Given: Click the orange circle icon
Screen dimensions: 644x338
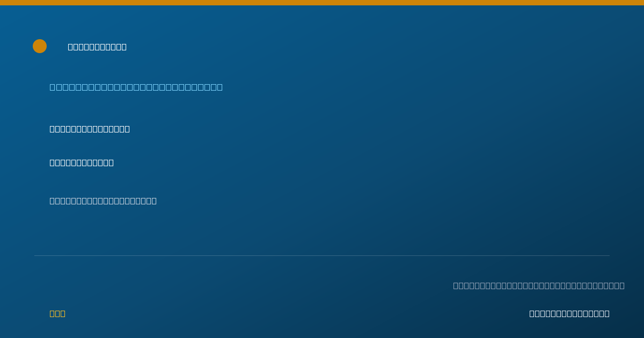Looking at the screenshot, I should click(x=40, y=46).
